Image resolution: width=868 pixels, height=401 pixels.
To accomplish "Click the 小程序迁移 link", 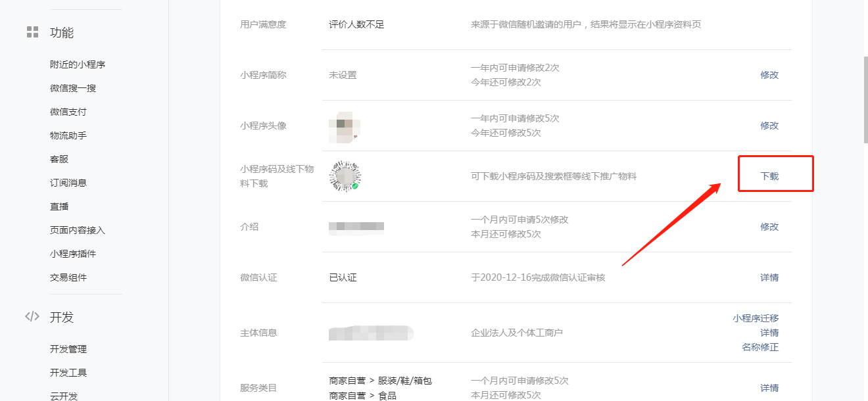I will point(756,318).
